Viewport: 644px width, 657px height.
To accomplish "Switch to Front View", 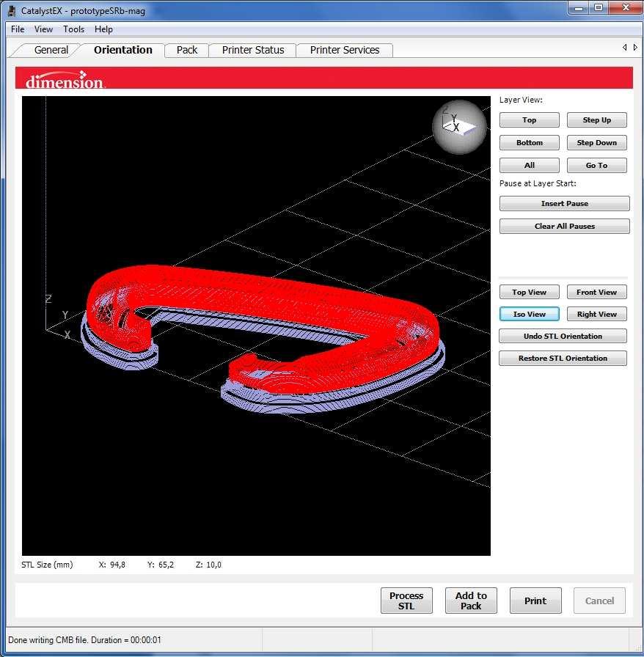I will (x=596, y=292).
